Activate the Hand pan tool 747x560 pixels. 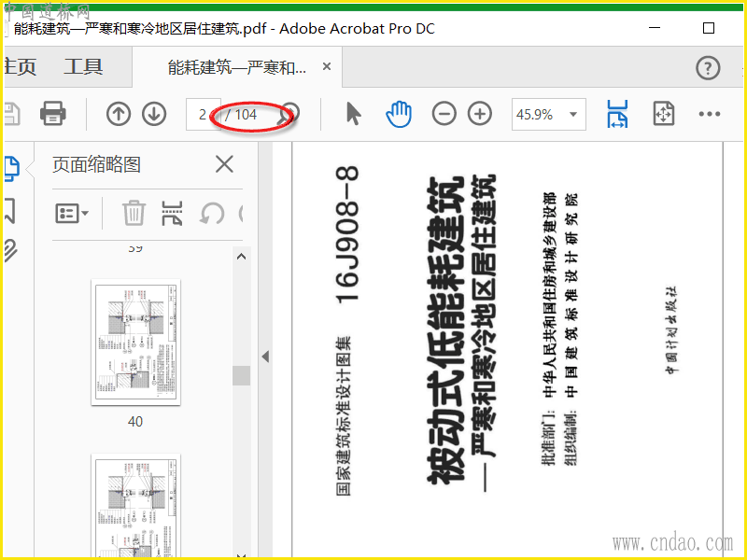[399, 114]
